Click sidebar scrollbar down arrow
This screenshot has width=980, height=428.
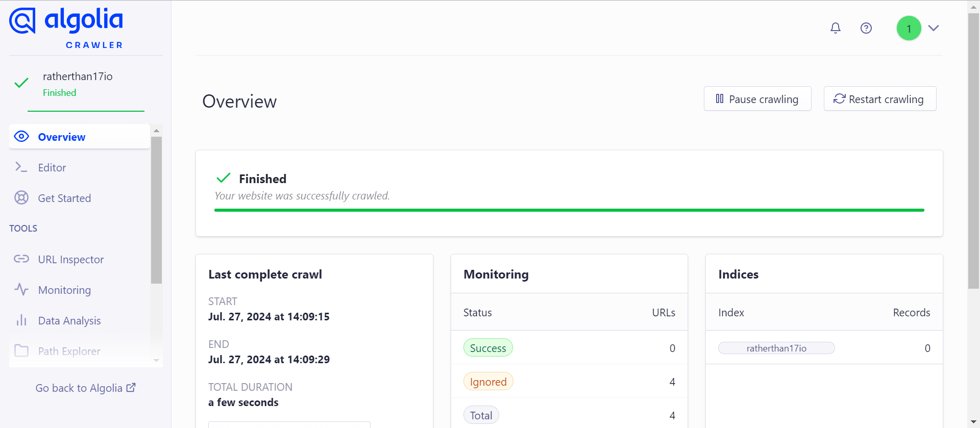coord(156,360)
